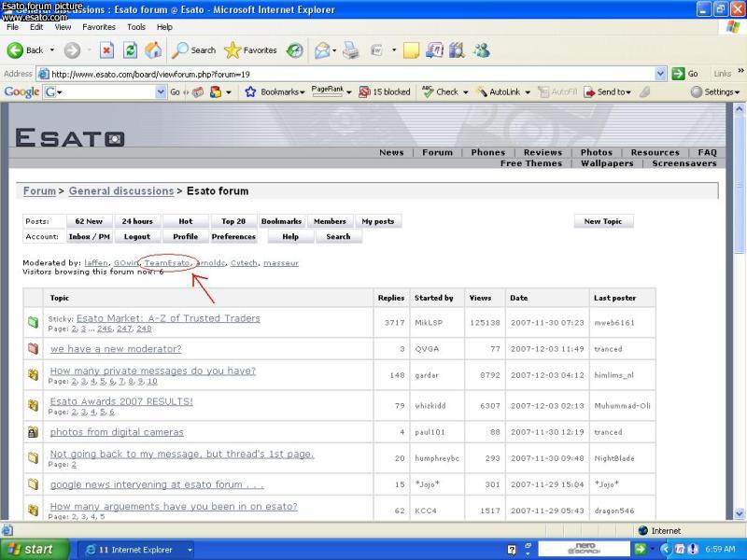Open page 248 of Esato Market topic

pyautogui.click(x=144, y=329)
